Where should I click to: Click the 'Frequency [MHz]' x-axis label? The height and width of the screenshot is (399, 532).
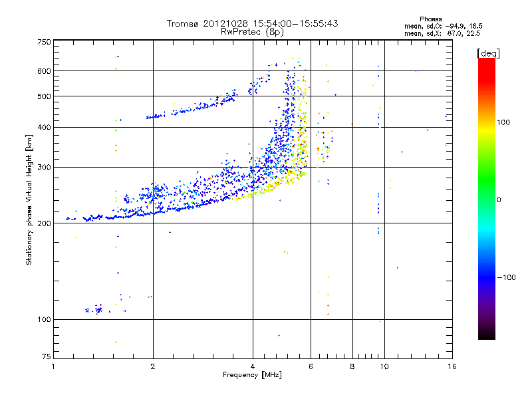[252, 375]
